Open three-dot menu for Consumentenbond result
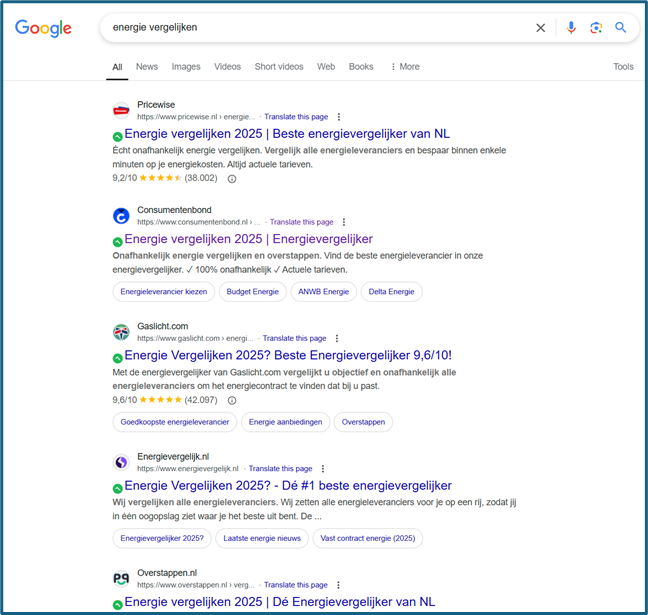 coord(344,222)
